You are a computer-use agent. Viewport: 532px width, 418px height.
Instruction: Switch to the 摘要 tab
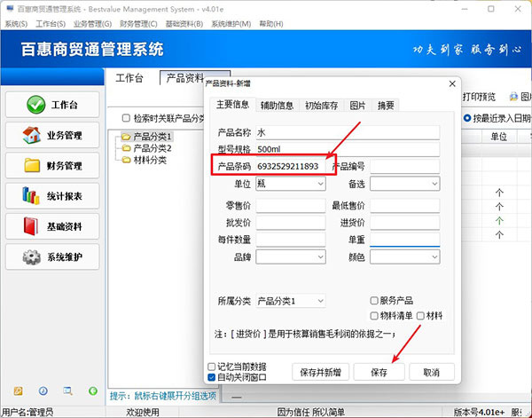[x=386, y=106]
